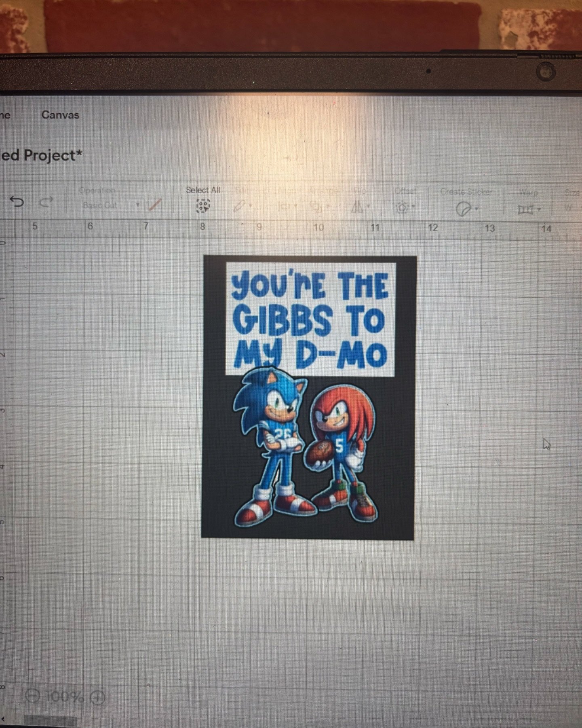Open the Warp tool dropdown
The height and width of the screenshot is (728, 582).
(529, 210)
